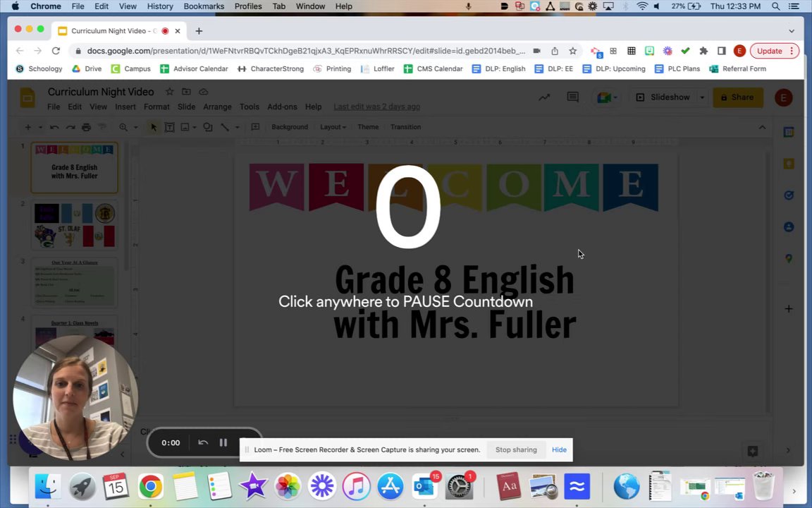Open Google Keep side panel icon

point(789,164)
